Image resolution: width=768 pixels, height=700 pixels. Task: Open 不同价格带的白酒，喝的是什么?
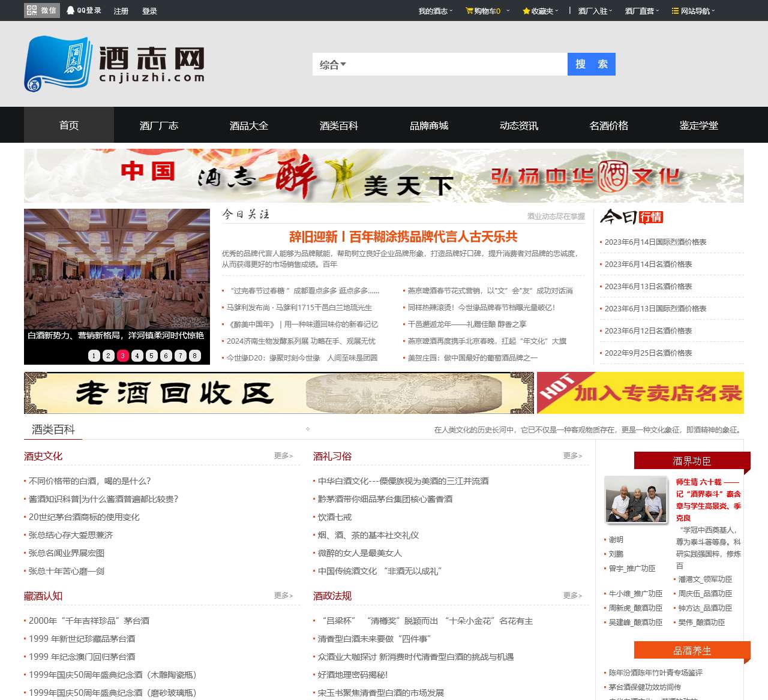click(x=90, y=481)
